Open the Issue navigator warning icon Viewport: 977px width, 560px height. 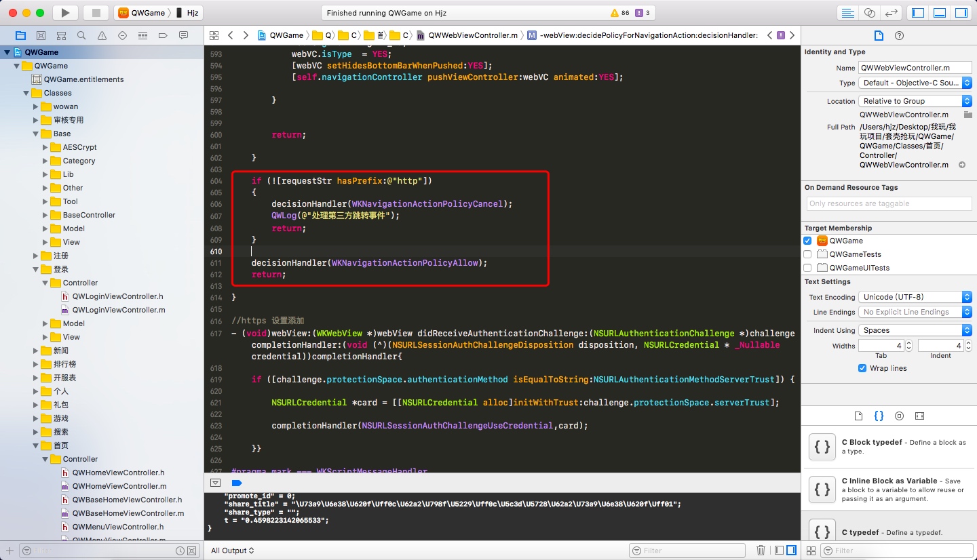102,35
